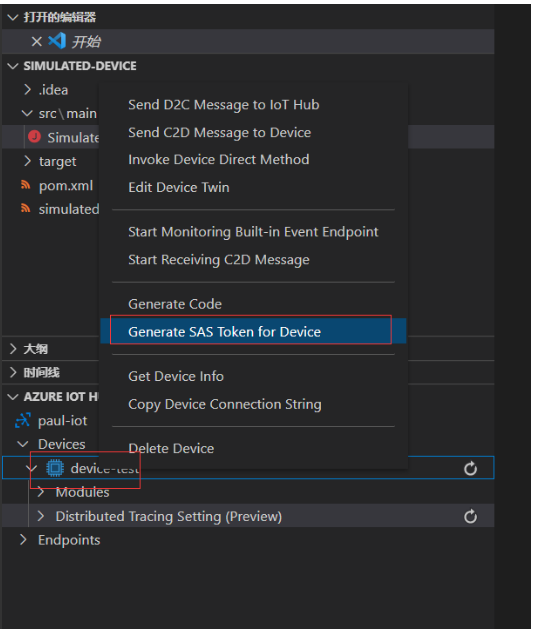
Task: Click the icon of the simulated file
Action: tap(26, 208)
